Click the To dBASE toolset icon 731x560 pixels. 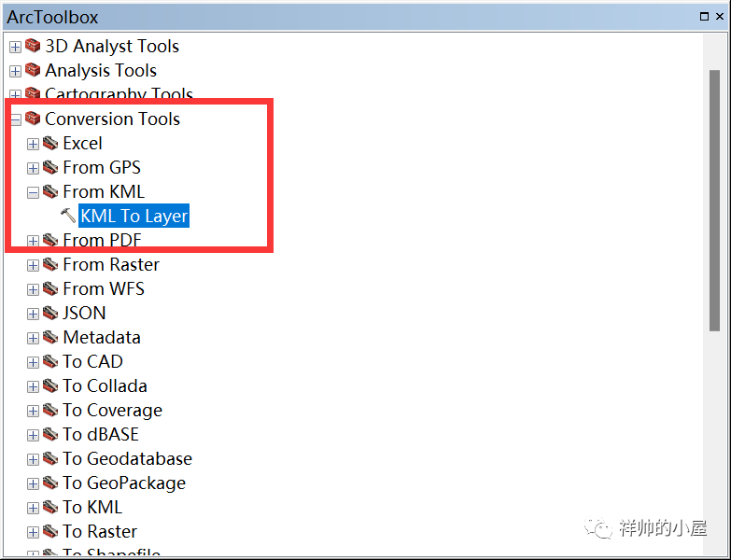(x=50, y=434)
